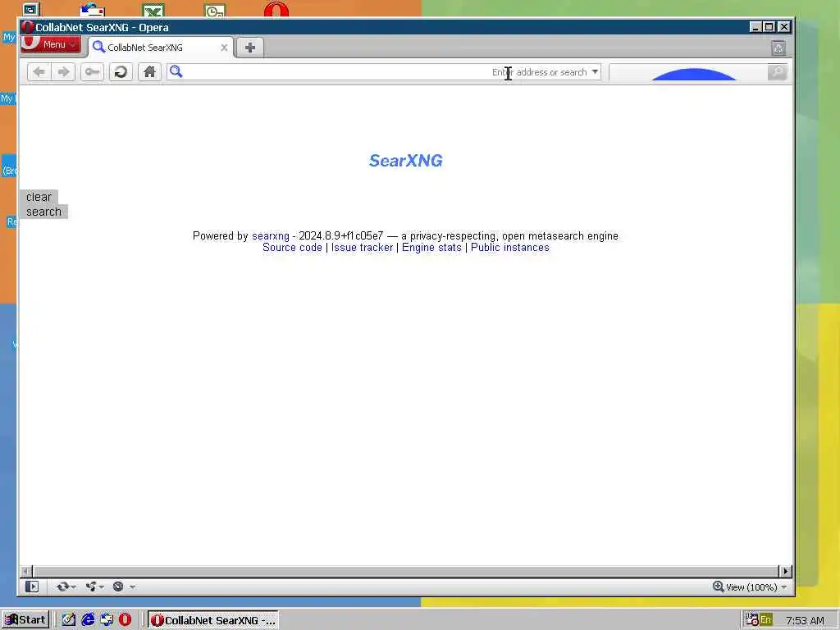Select the CollabNet SearXNG tab

[x=161, y=48]
